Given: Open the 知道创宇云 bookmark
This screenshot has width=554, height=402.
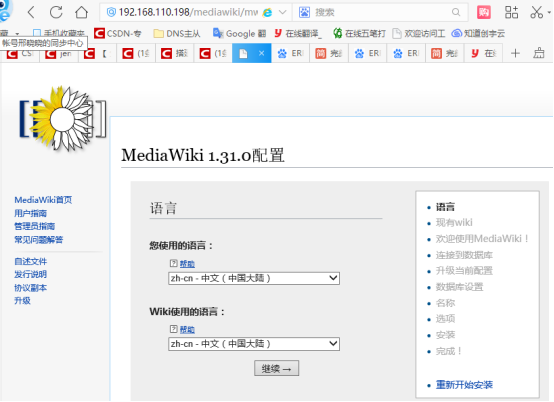Looking at the screenshot, I should click(478, 34).
